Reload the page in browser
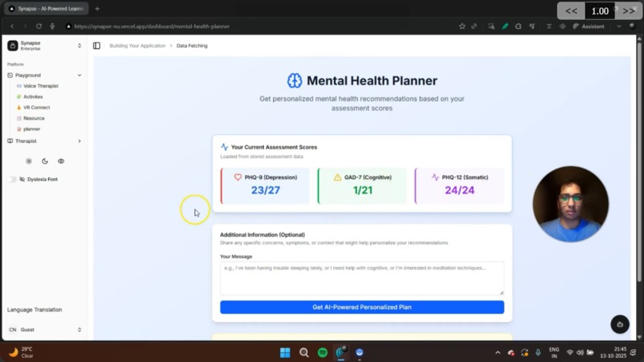Viewport: 644px width, 362px height. (38, 26)
